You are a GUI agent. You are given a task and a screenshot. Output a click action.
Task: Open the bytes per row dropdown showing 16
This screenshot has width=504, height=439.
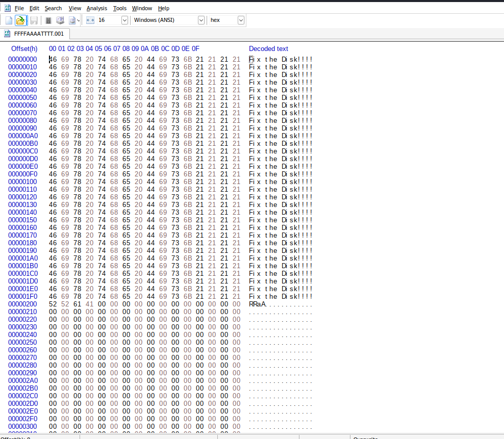tap(124, 20)
